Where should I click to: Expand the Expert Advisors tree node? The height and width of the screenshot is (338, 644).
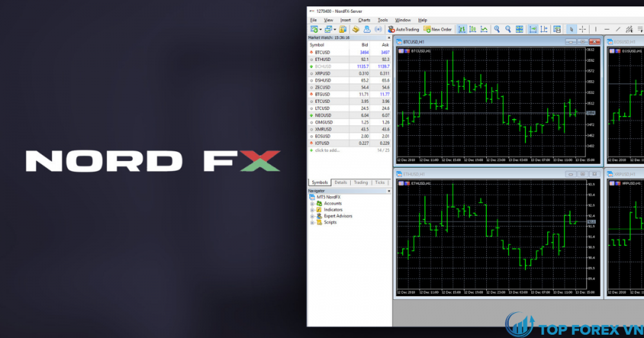tap(312, 216)
